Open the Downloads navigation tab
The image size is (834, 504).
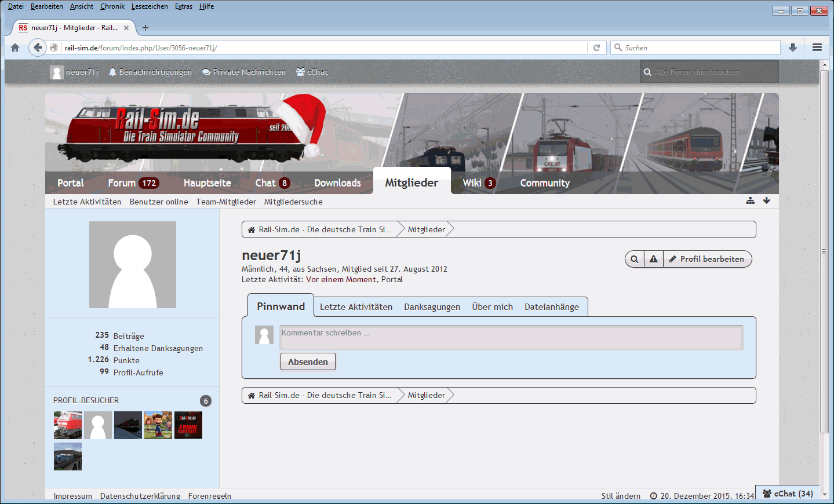tap(338, 183)
